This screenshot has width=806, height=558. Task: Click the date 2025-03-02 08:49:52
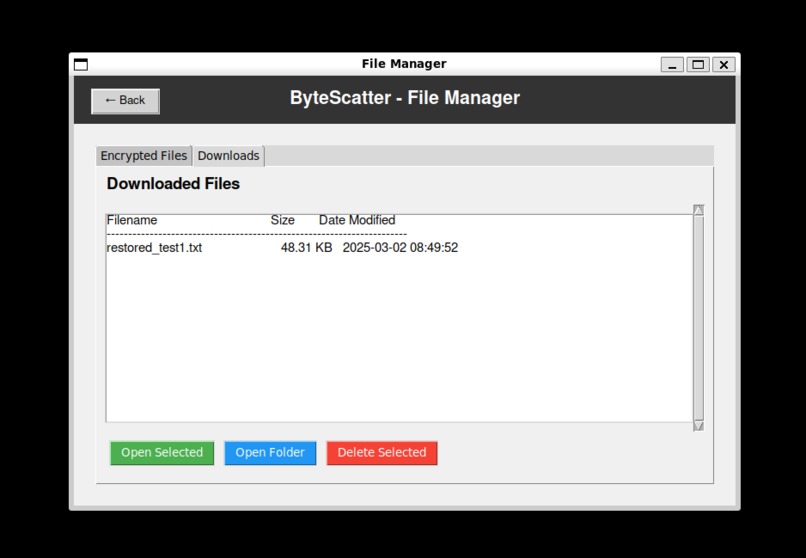click(400, 248)
